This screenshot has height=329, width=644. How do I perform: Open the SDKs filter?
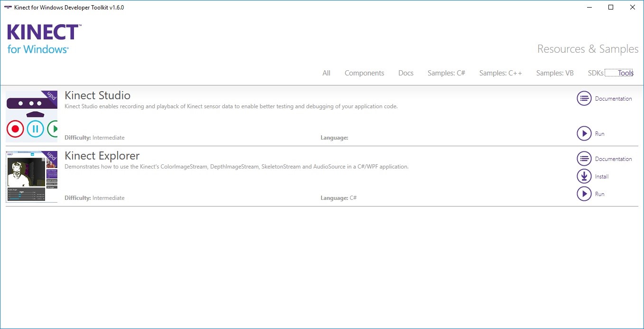click(x=596, y=73)
